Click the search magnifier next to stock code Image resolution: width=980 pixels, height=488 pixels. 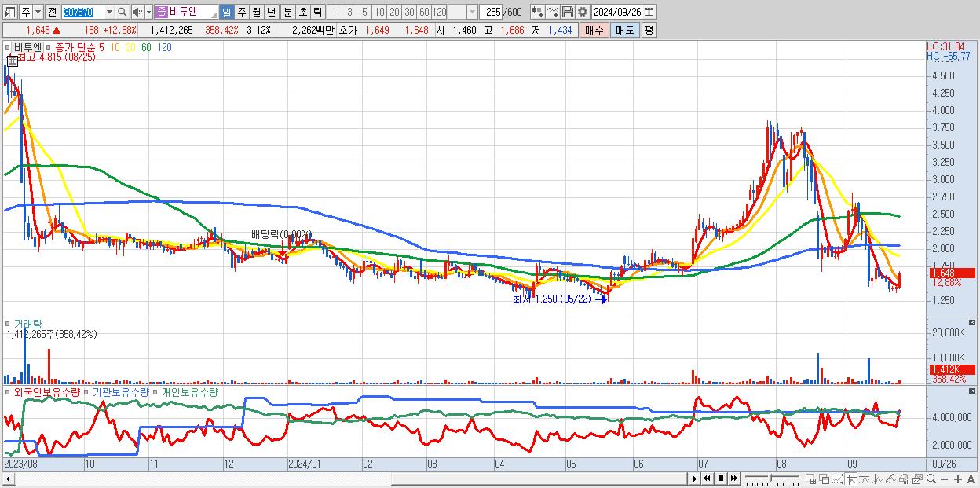tap(122, 12)
